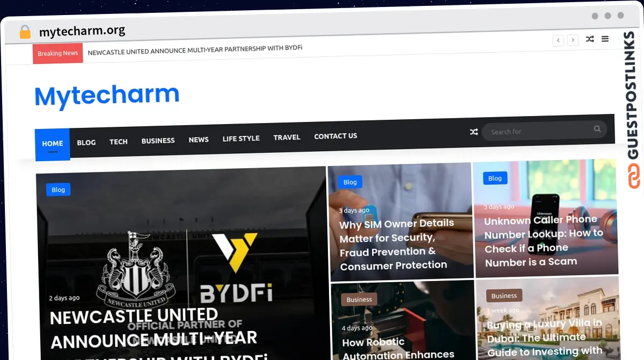
Task: Go to next breaking news item
Action: point(573,40)
